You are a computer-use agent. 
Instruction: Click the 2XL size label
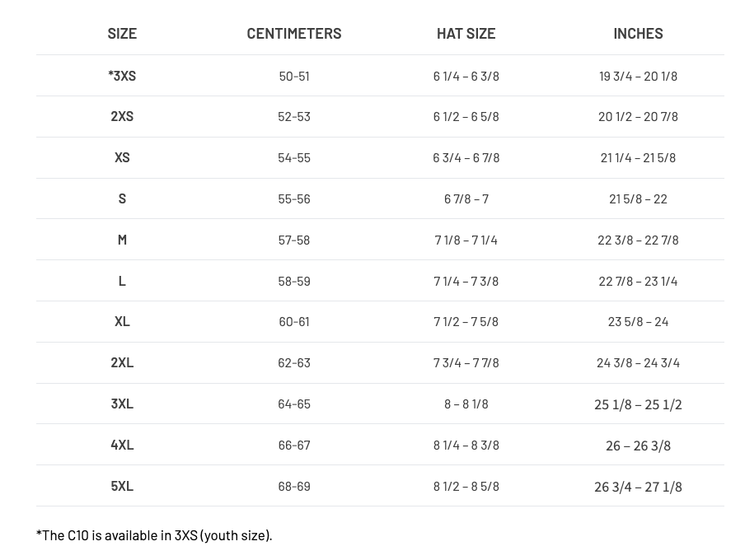122,362
